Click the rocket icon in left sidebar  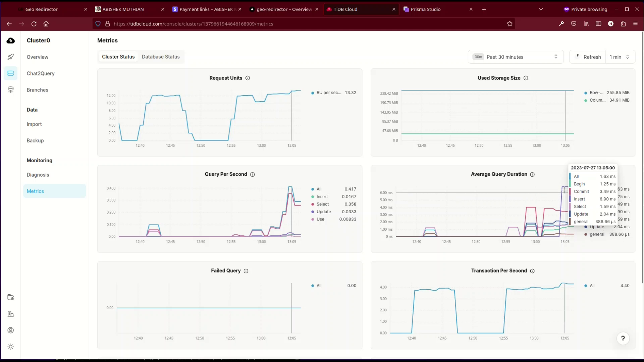coord(11,57)
